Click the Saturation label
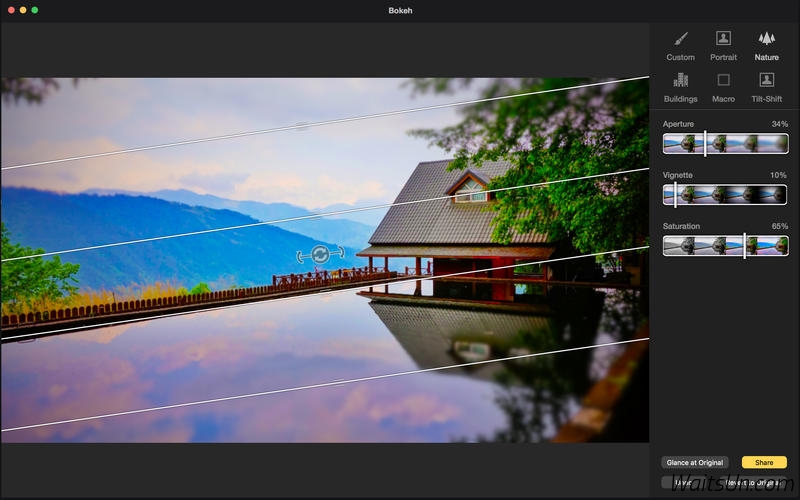The image size is (800, 500). [x=681, y=226]
